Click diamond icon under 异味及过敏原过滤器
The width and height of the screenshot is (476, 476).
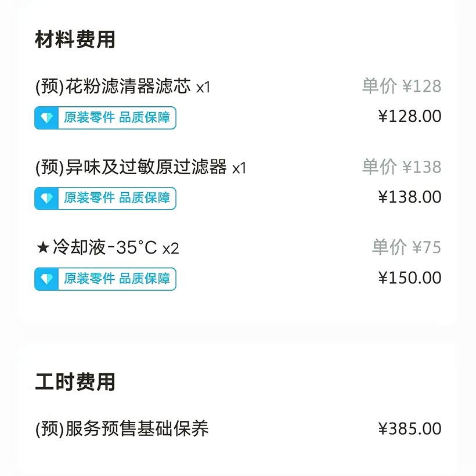coord(47,199)
